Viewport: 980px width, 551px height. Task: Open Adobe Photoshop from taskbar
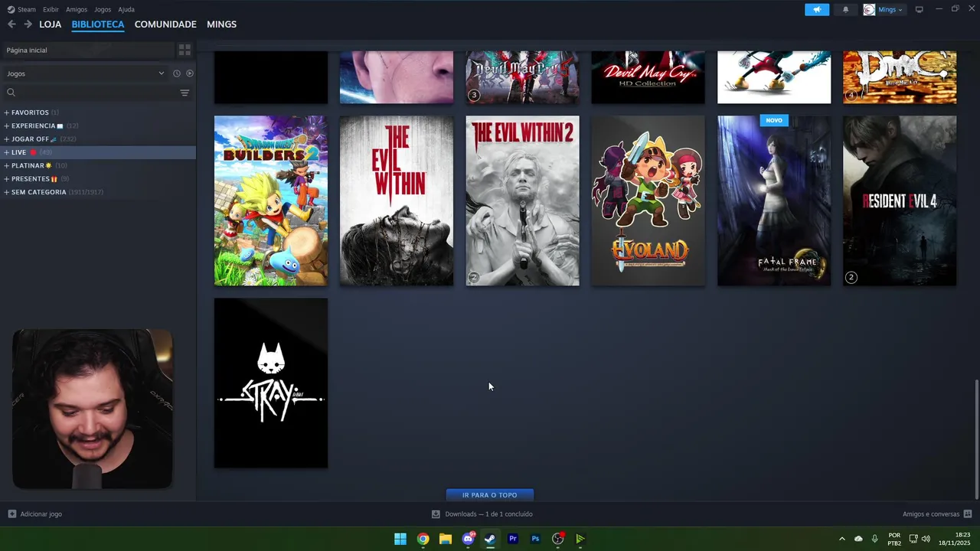pos(535,539)
